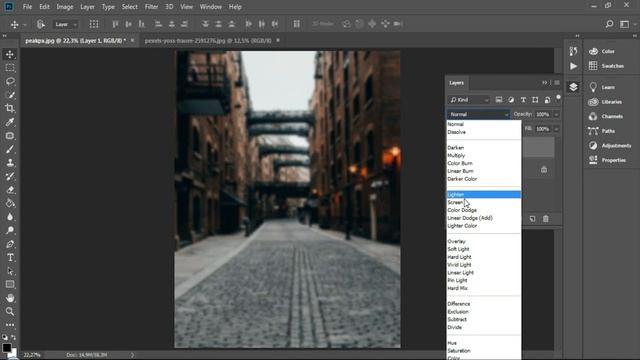Open the Fill slider dropdown arrow
Viewport: 640px width, 360px height.
[556, 129]
